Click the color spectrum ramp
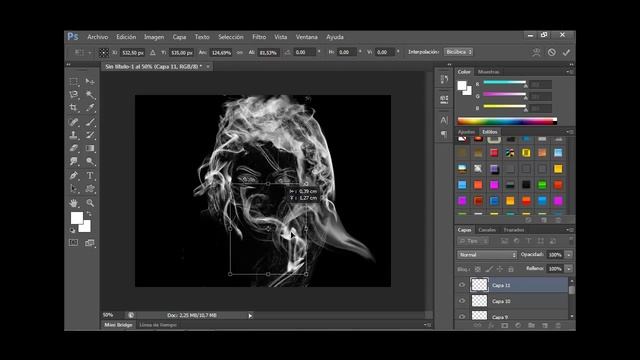Viewport: 640px width, 360px height. 507,121
